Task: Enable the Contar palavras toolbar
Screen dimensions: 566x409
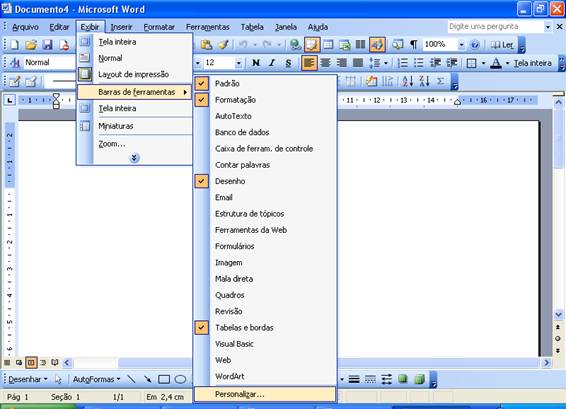Action: tap(266, 165)
